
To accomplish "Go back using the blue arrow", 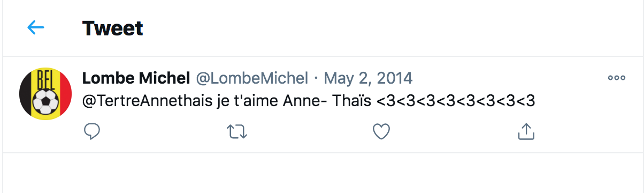I will coord(35,27).
